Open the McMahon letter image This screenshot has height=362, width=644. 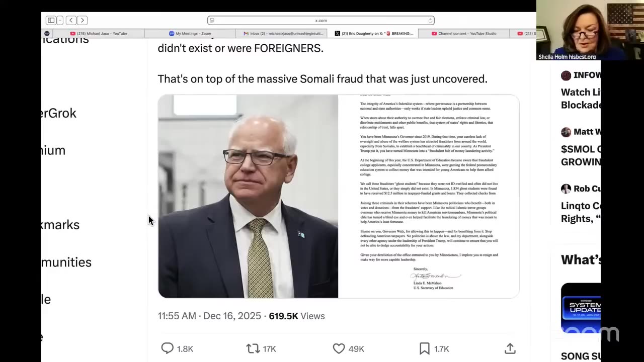coord(429,196)
